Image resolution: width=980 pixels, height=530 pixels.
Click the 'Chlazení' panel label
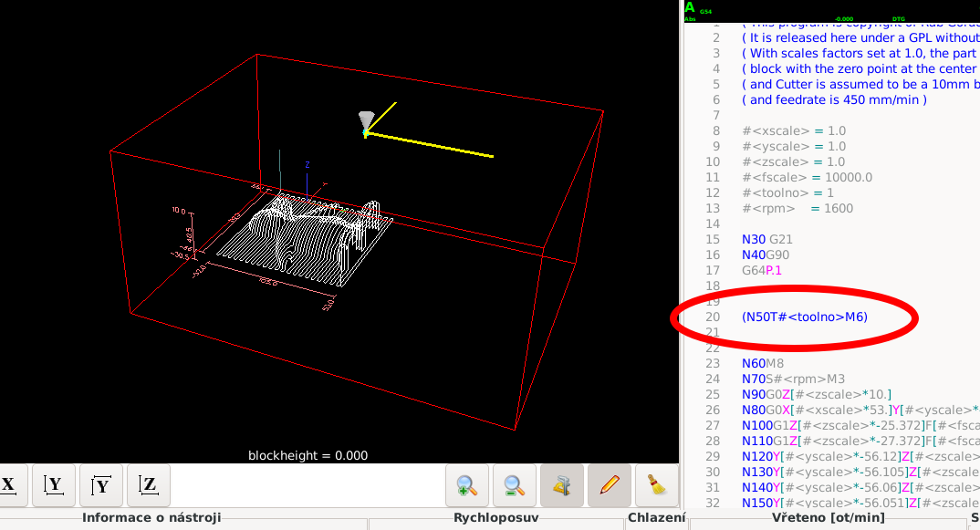[x=656, y=517]
